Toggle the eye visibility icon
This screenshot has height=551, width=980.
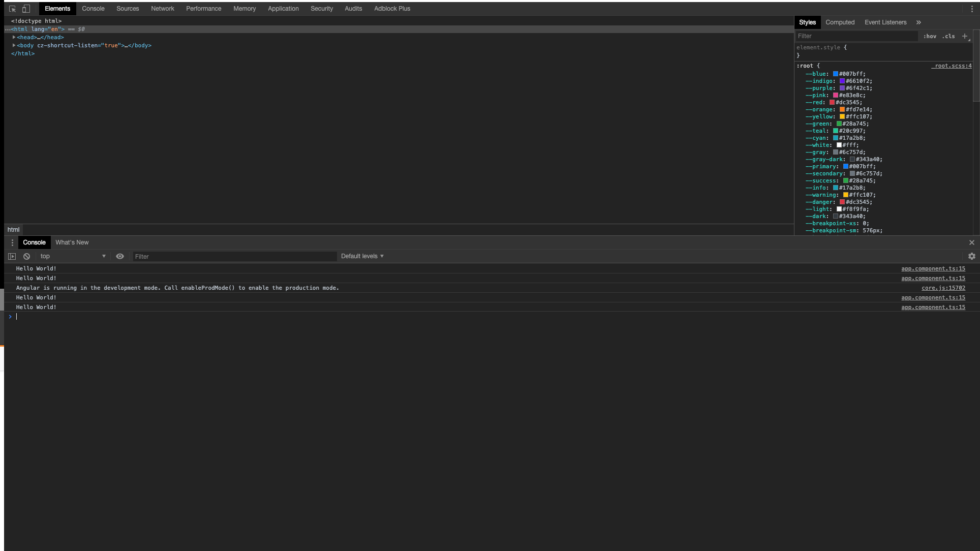coord(120,256)
